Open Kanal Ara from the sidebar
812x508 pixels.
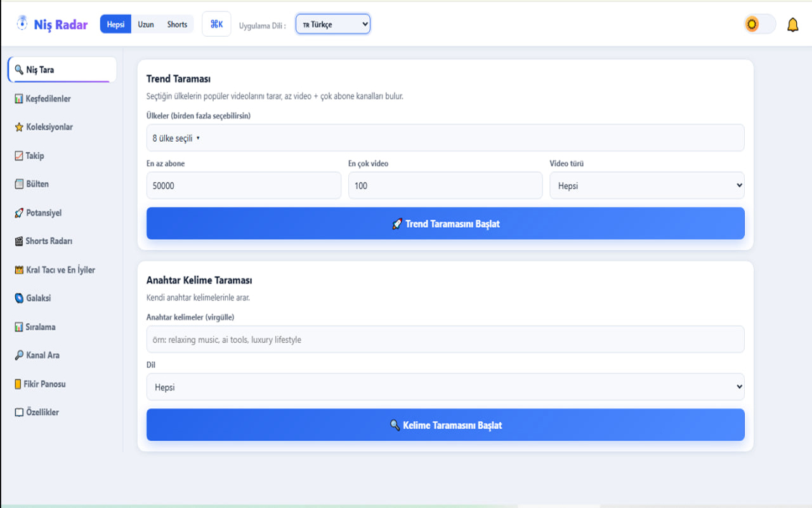[x=62, y=356]
